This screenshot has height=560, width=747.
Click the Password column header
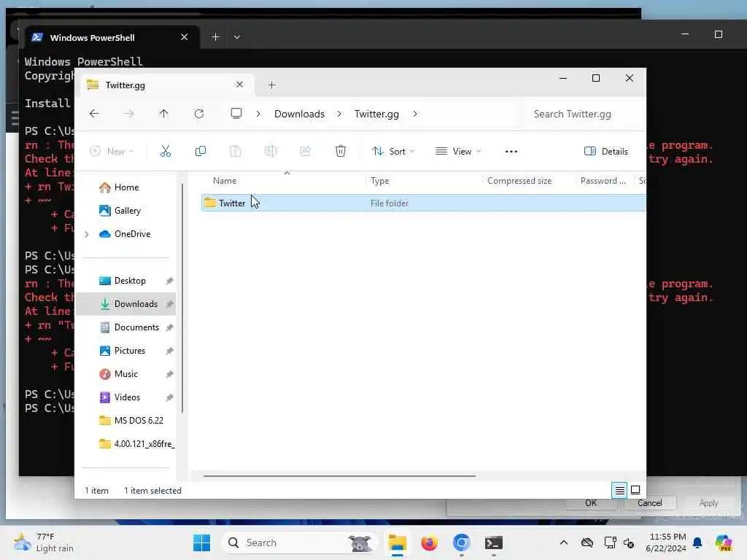coord(603,181)
